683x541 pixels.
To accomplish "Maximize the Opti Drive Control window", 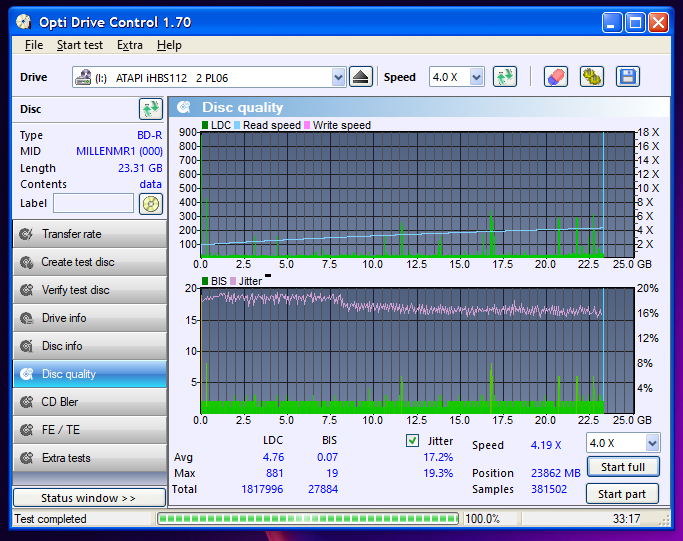I will [635, 22].
